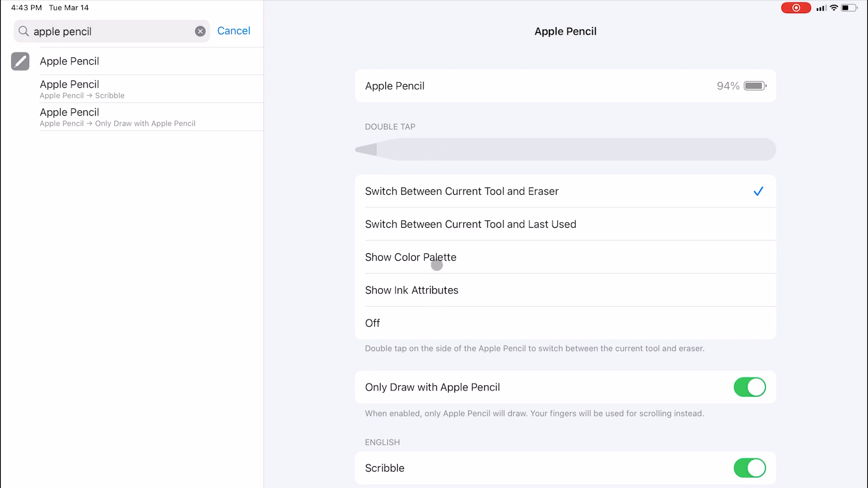Clear the search field text

pos(200,31)
